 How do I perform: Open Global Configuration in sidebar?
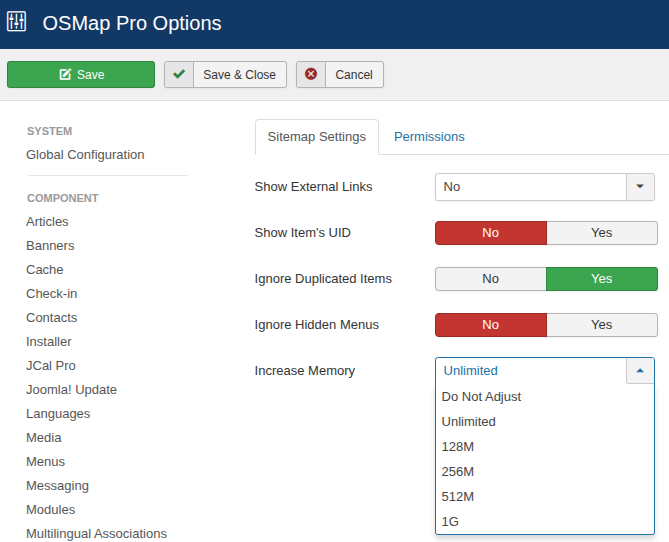(85, 154)
